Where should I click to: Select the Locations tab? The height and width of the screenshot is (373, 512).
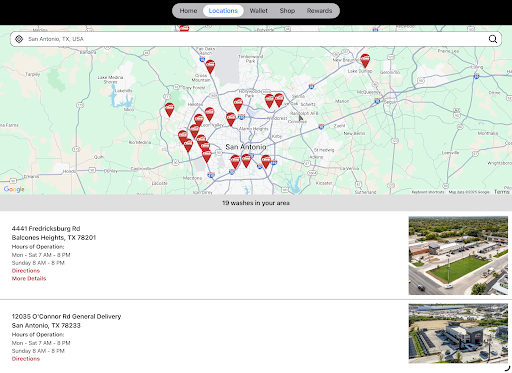coord(223,11)
